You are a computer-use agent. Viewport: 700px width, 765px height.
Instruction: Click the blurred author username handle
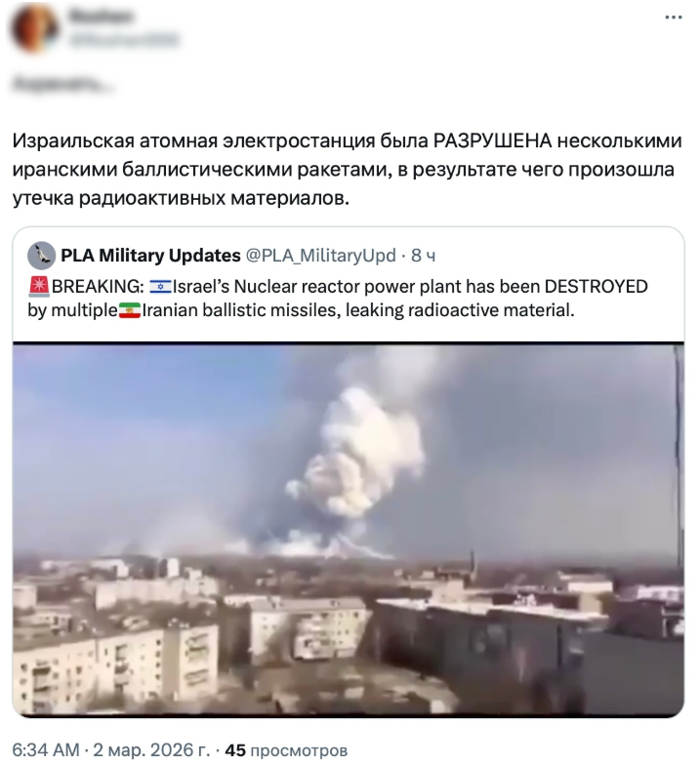[123, 40]
